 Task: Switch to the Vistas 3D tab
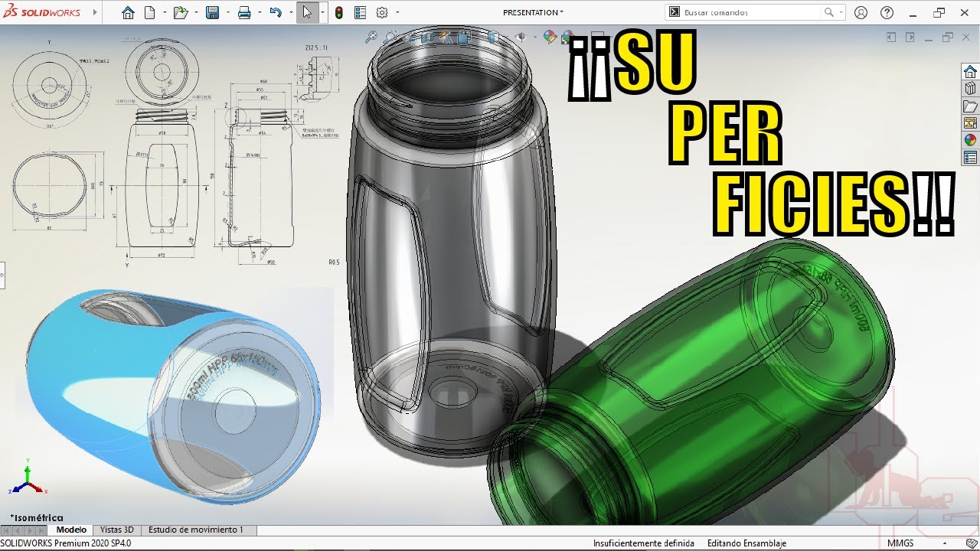(117, 530)
